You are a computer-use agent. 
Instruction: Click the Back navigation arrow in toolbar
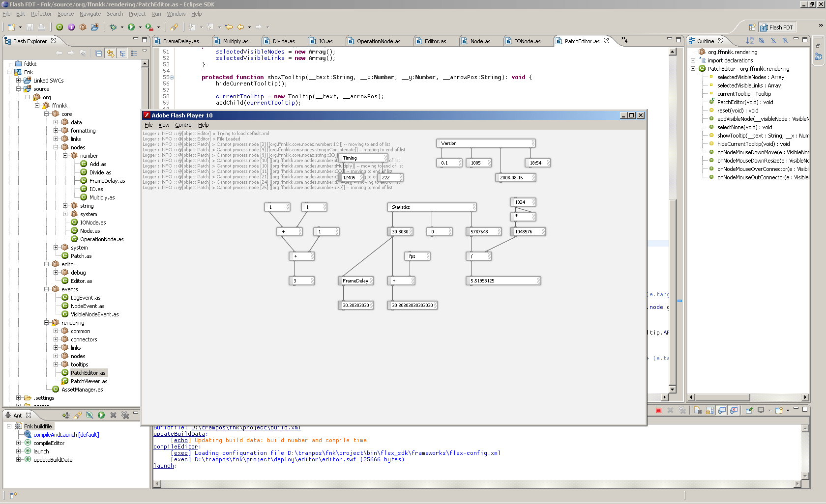click(x=240, y=27)
